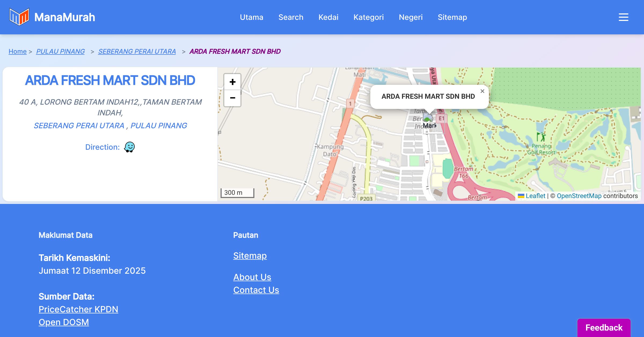Viewport: 644px width, 337px height.
Task: Open the hamburger menu
Action: coord(623,17)
